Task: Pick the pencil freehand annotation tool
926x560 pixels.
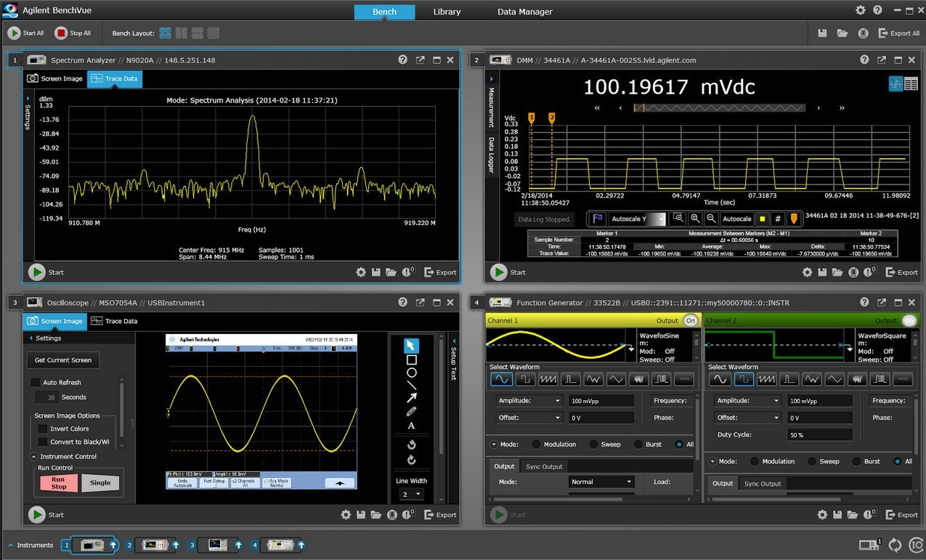Action: [411, 411]
